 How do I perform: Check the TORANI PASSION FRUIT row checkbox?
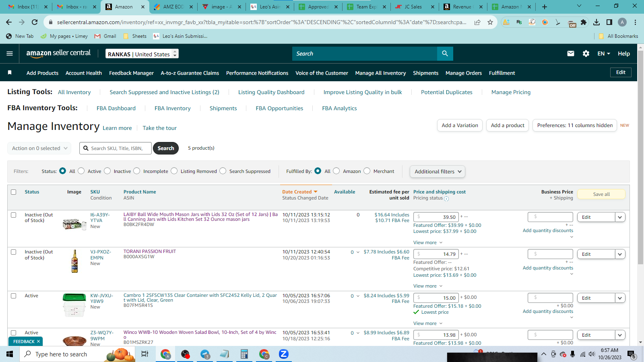pyautogui.click(x=14, y=252)
